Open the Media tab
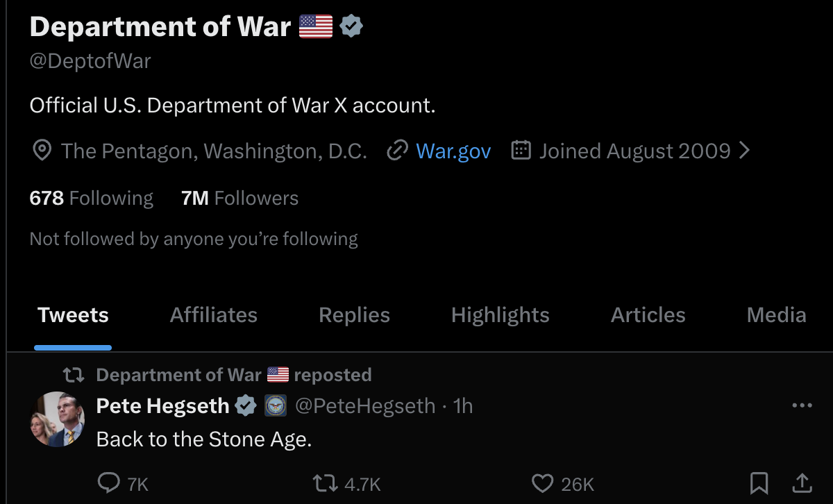Image resolution: width=833 pixels, height=504 pixels. pos(776,315)
